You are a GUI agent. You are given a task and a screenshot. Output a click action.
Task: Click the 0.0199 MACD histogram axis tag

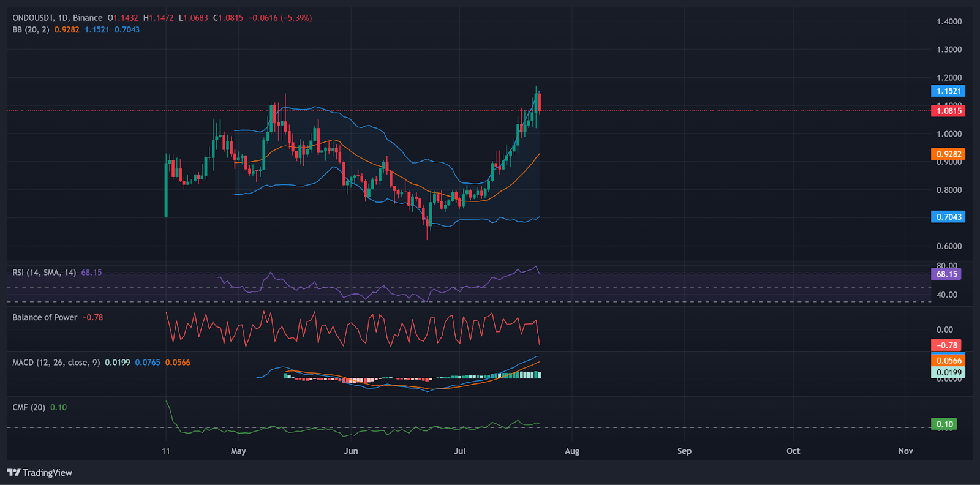[948, 372]
